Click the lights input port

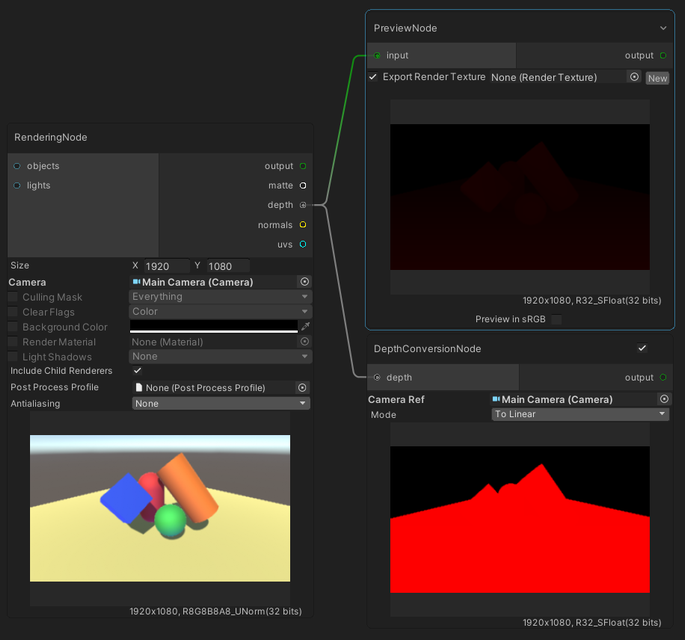pos(17,185)
